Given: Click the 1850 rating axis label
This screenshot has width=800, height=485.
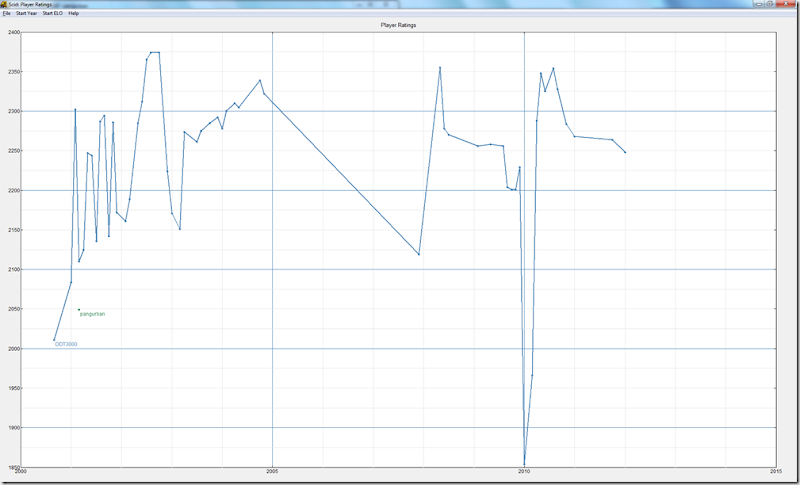Looking at the screenshot, I should [x=14, y=467].
